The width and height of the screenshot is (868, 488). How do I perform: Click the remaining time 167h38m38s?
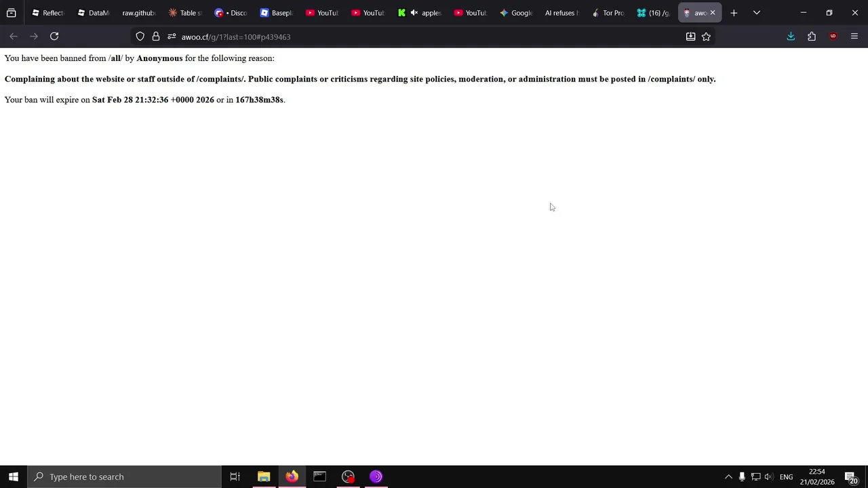[259, 100]
